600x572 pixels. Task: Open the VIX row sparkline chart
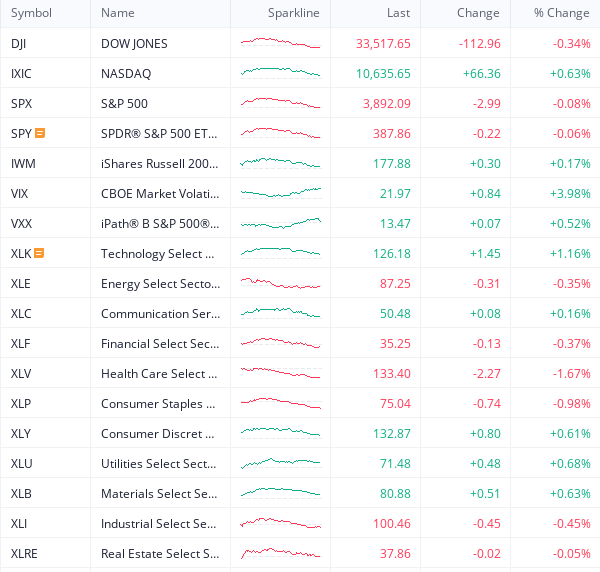280,193
